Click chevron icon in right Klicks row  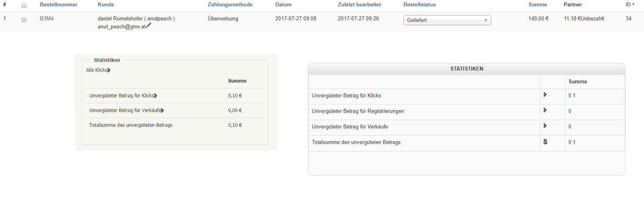click(545, 95)
